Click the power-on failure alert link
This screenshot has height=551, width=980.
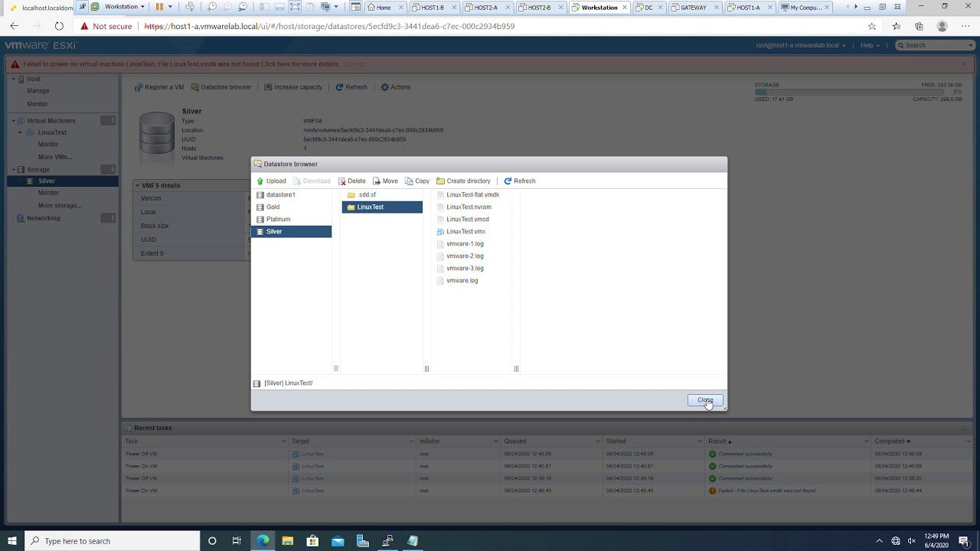(181, 64)
